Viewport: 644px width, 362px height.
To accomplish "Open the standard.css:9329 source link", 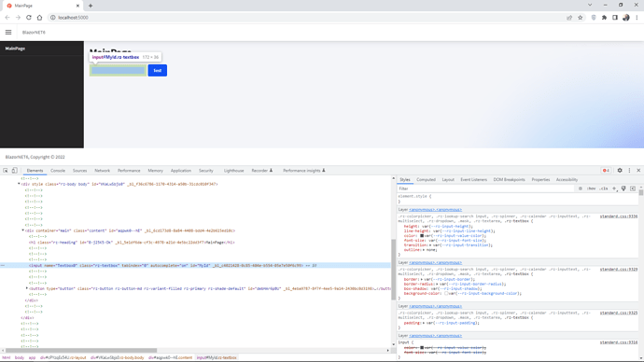I will pyautogui.click(x=619, y=270).
